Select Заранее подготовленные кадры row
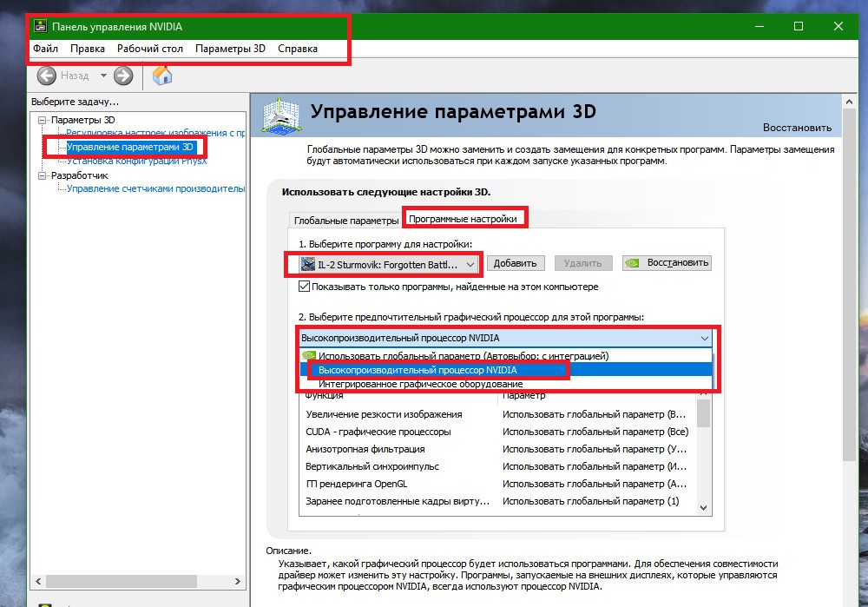Image resolution: width=868 pixels, height=607 pixels. tap(497, 501)
